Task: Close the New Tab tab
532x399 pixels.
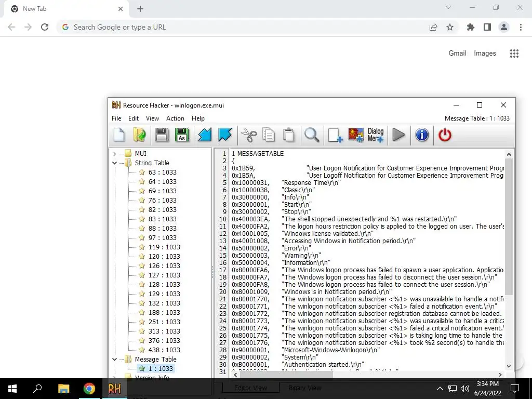Action: click(x=121, y=9)
